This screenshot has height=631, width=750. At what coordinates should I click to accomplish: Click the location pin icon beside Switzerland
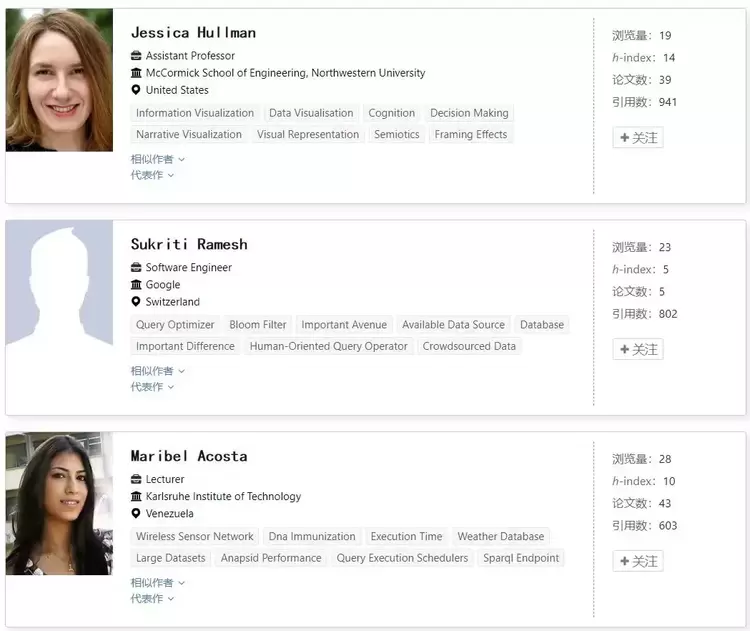click(136, 302)
